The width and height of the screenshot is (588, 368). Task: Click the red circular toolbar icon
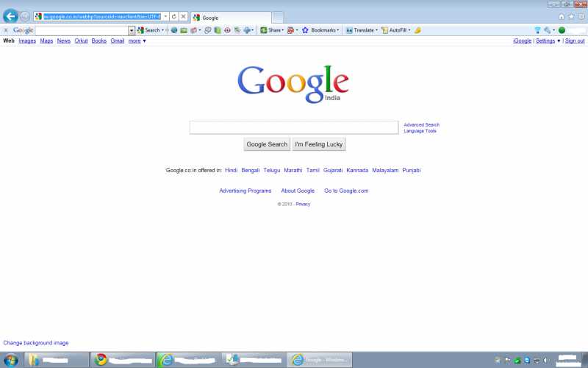227,30
